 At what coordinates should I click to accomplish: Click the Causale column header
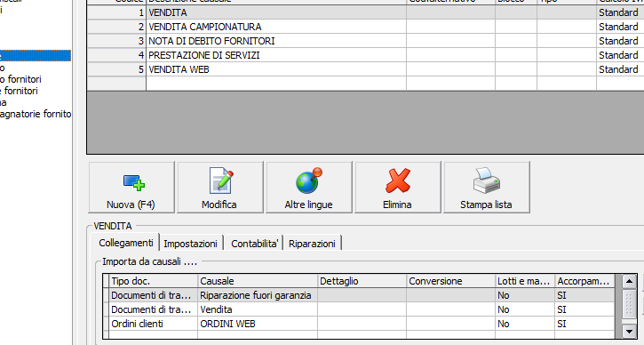[258, 281]
